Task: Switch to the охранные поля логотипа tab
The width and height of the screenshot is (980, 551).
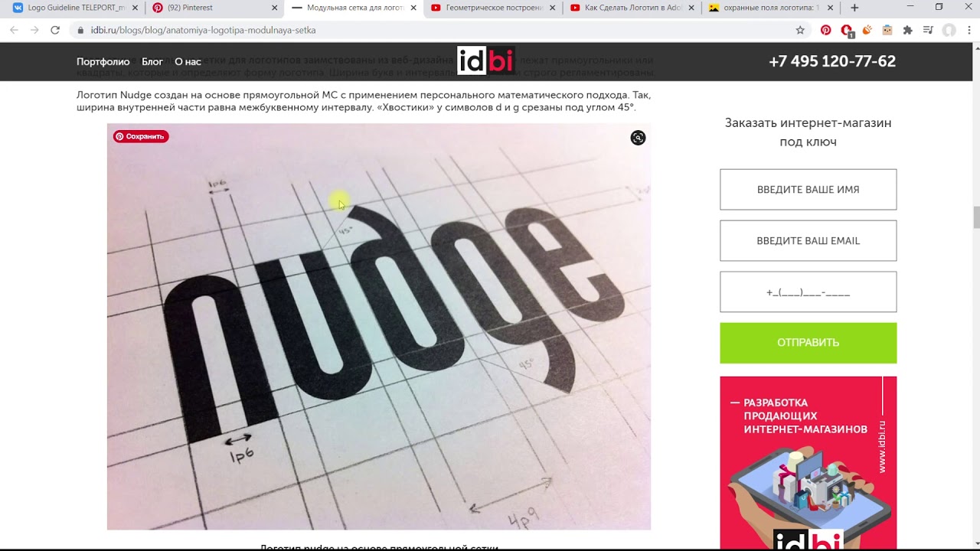Action: pyautogui.click(x=771, y=8)
